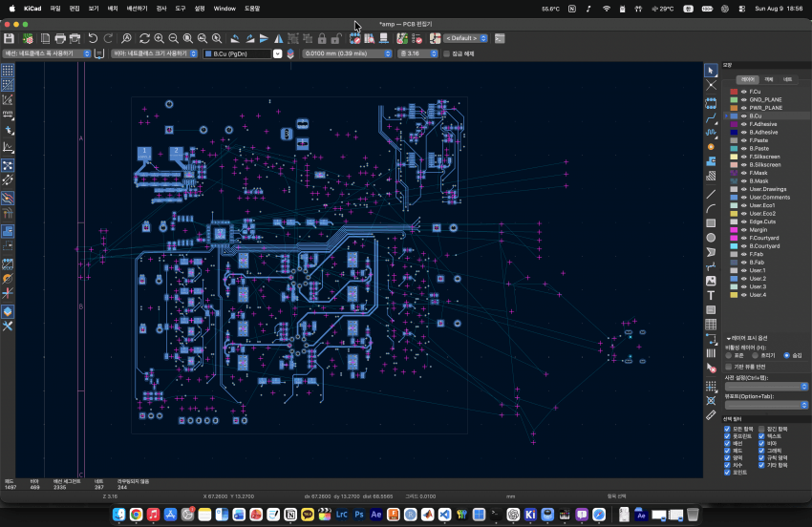Select the arrow selection tool
Screen dimensions: 812x527
click(711, 71)
